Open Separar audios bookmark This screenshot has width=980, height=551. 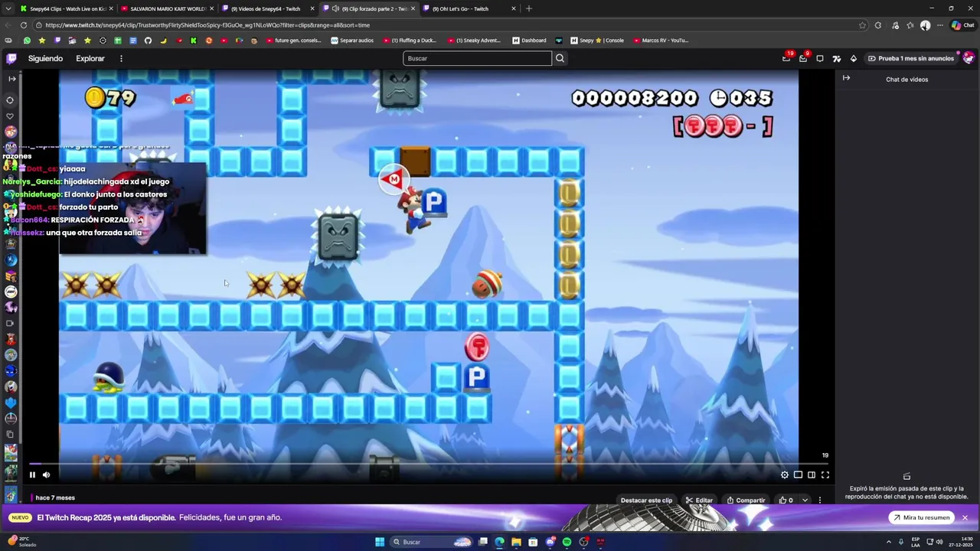(x=352, y=41)
